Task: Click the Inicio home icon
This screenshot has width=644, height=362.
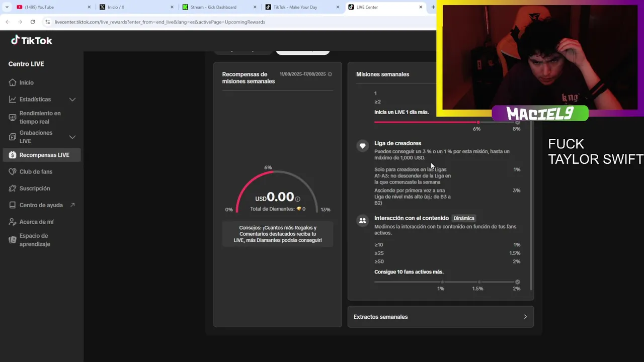Action: point(13,82)
